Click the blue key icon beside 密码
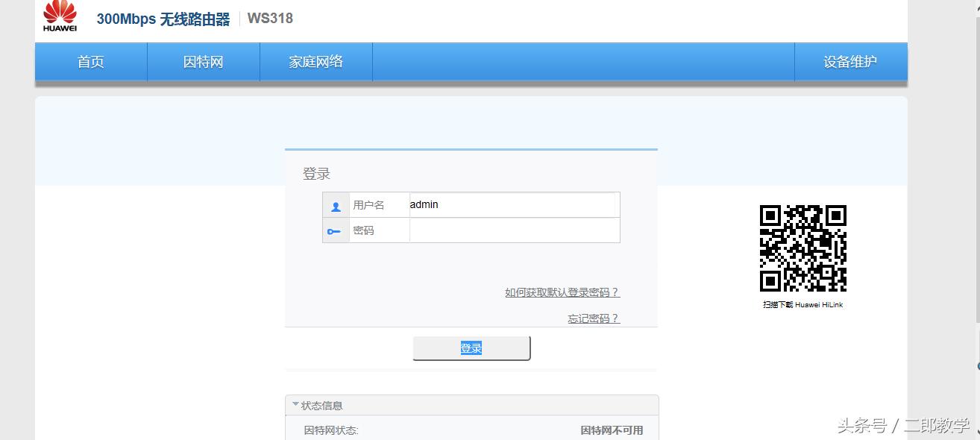The height and width of the screenshot is (440, 980). point(335,231)
